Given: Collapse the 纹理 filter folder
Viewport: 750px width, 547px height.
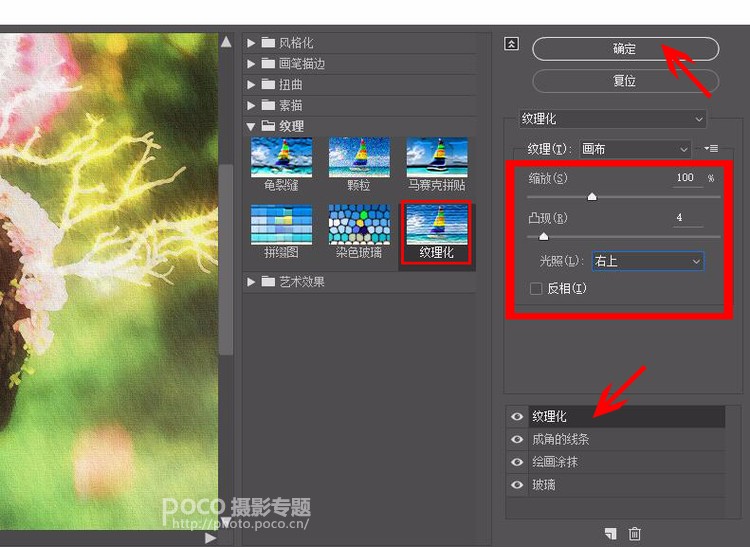Looking at the screenshot, I should click(x=251, y=126).
